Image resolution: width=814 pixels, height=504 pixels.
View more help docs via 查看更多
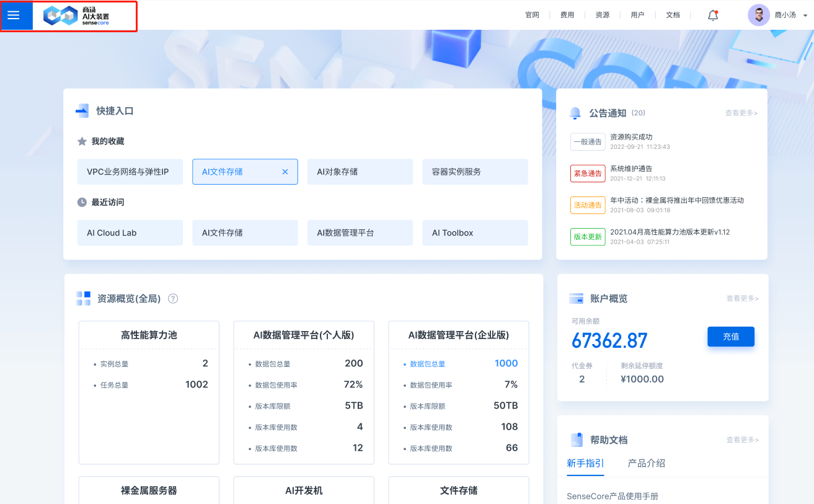pos(743,440)
